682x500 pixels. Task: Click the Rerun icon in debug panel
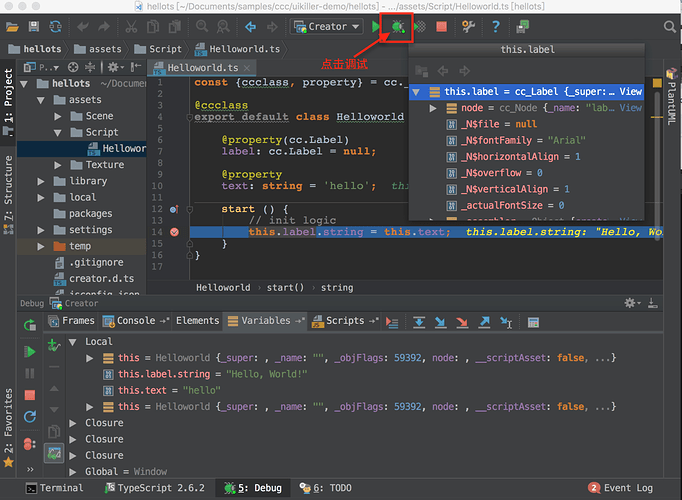click(x=29, y=324)
